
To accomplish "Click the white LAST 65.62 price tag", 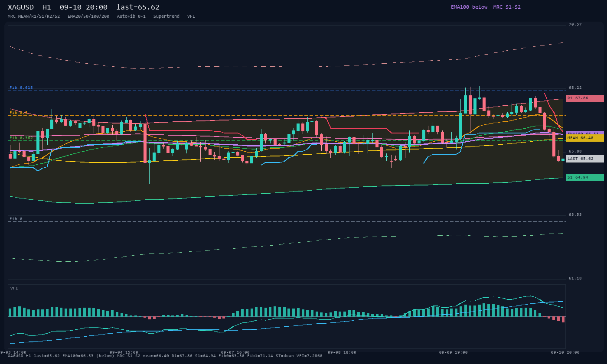I will tap(585, 159).
